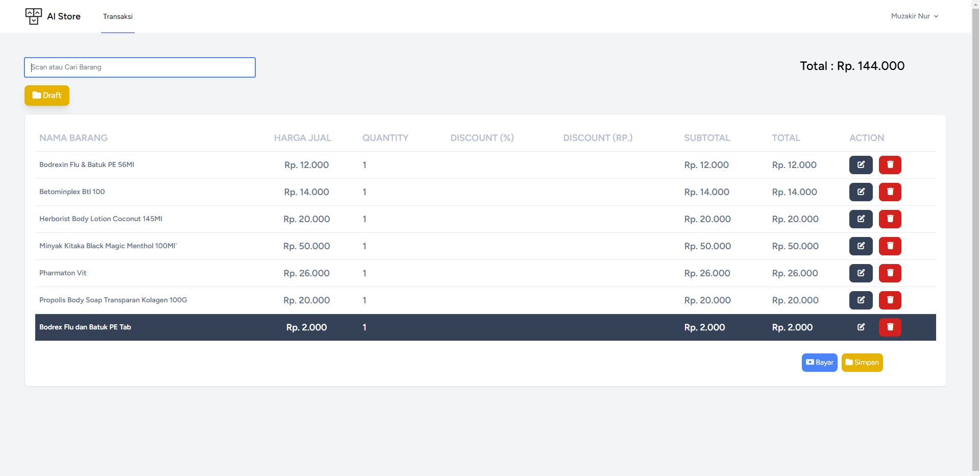
Task: Open saved drafts via Draft button
Action: tap(47, 95)
